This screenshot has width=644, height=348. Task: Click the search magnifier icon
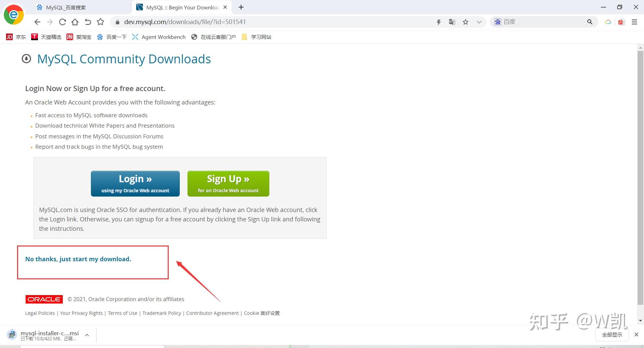click(590, 22)
